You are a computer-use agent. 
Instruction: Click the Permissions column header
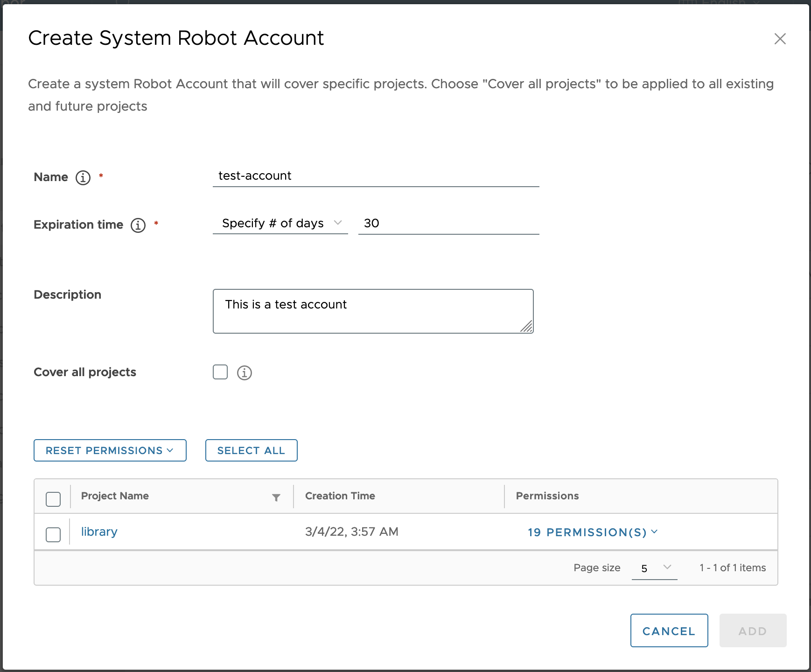pyautogui.click(x=547, y=496)
